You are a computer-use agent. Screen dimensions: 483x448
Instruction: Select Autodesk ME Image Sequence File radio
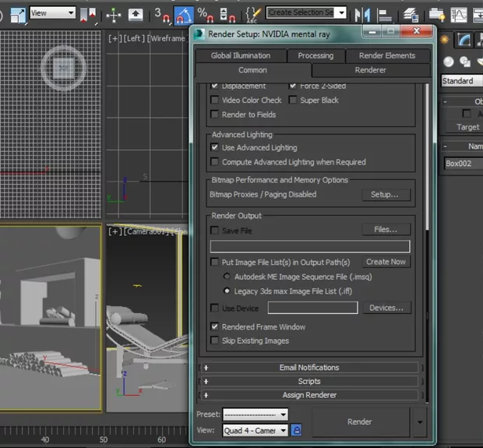pyautogui.click(x=227, y=276)
